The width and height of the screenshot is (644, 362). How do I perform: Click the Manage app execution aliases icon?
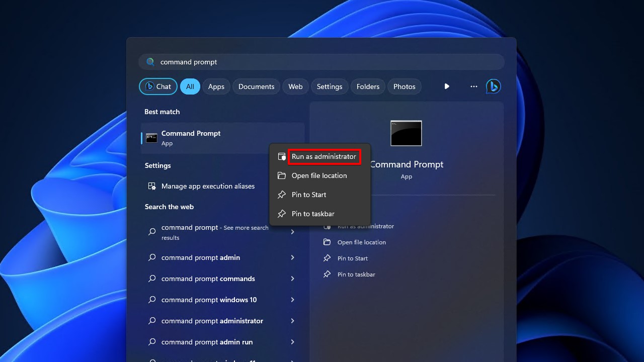coord(152,186)
